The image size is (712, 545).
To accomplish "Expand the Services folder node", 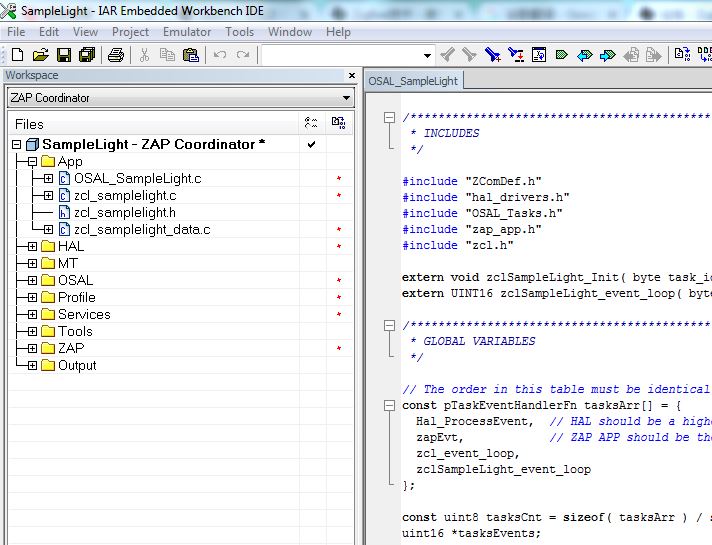I will click(x=32, y=315).
